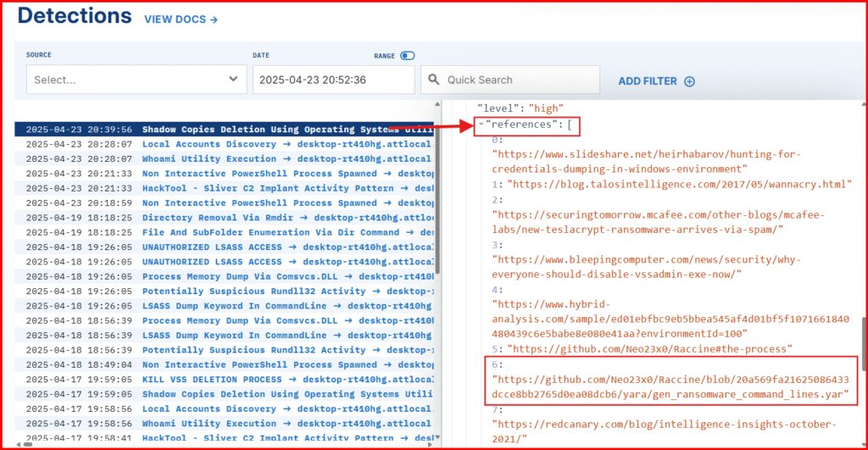Toggle the Range switch
This screenshot has width=868, height=450.
coord(407,56)
